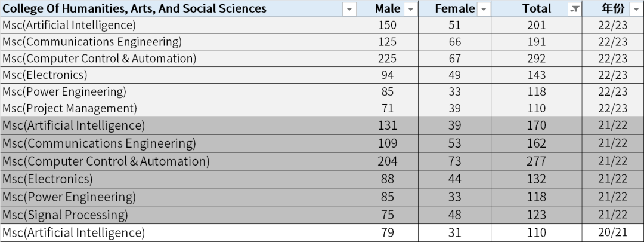Viewport: 644px width, 242px height.
Task: Select the 20/21 year cell
Action: [613, 232]
